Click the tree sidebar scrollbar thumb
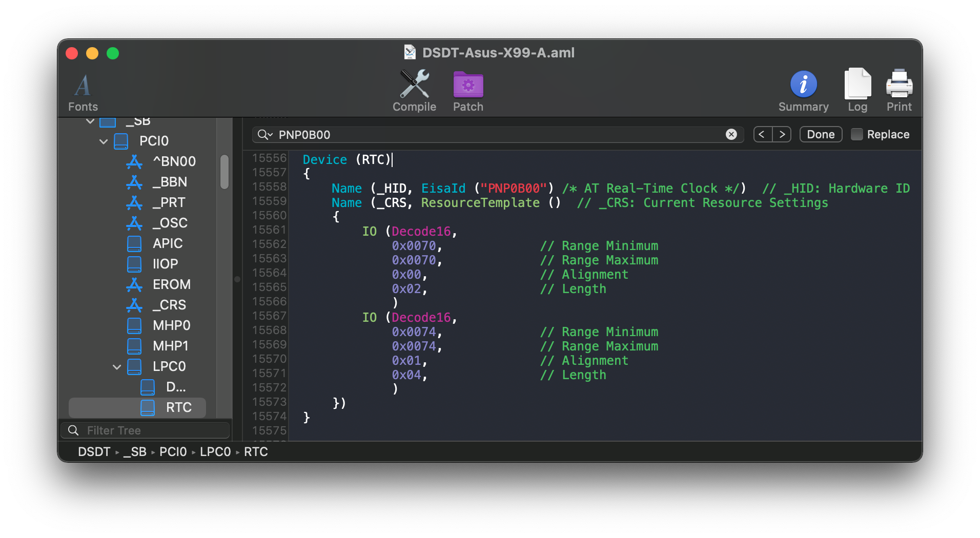980x538 pixels. pos(224,172)
